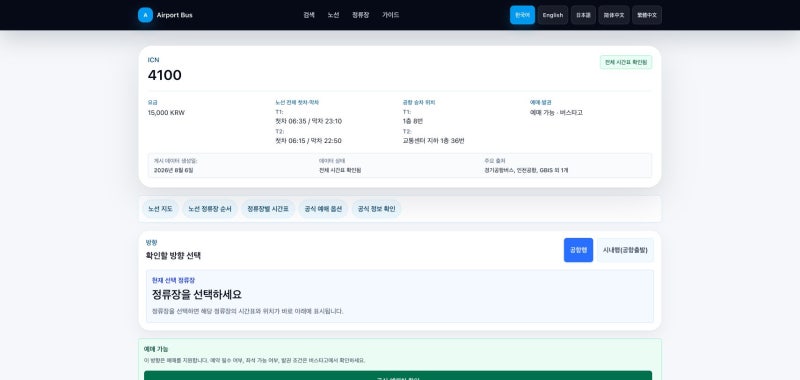This screenshot has width=800, height=380.
Task: Jump to 노선 지도 section
Action: pyautogui.click(x=160, y=209)
